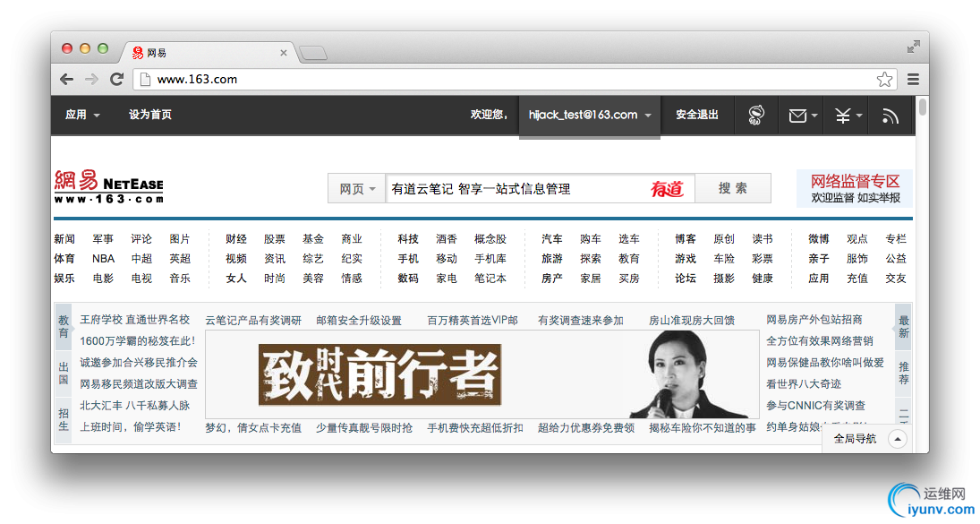Go back with the browser back arrow

(66, 80)
